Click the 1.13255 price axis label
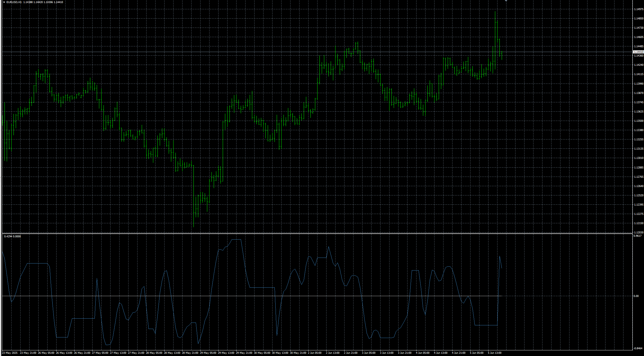This screenshot has height=356, width=644. (639, 139)
